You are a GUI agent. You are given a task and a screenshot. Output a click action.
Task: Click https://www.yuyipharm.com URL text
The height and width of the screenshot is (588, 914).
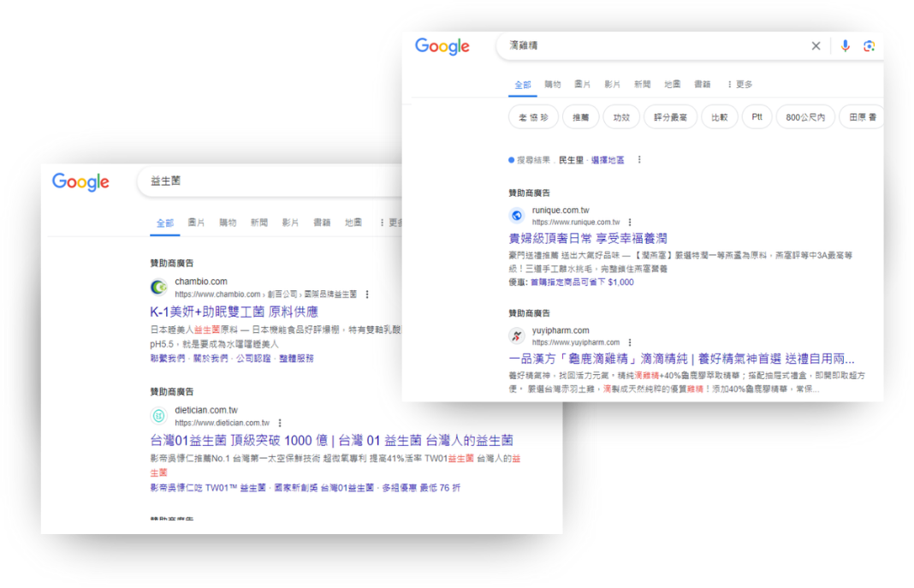[x=576, y=342]
